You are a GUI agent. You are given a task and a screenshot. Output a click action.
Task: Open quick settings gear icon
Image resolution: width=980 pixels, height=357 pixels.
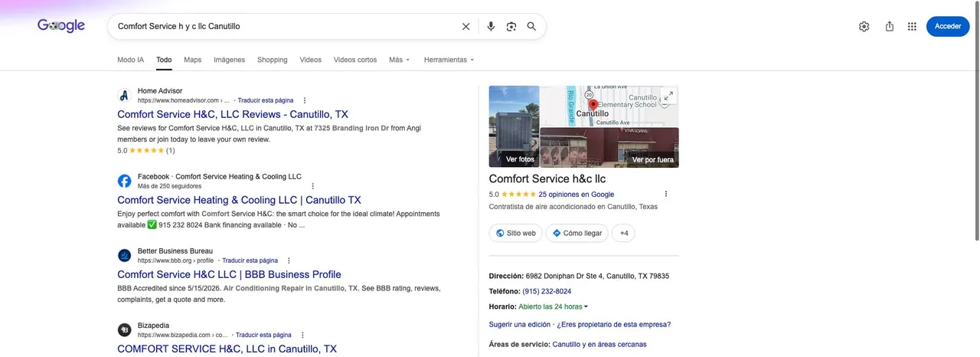(x=864, y=26)
